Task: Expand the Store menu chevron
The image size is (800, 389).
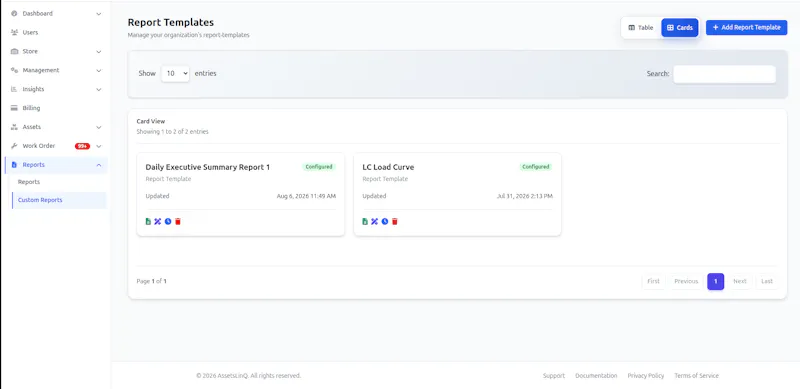Action: [98, 52]
